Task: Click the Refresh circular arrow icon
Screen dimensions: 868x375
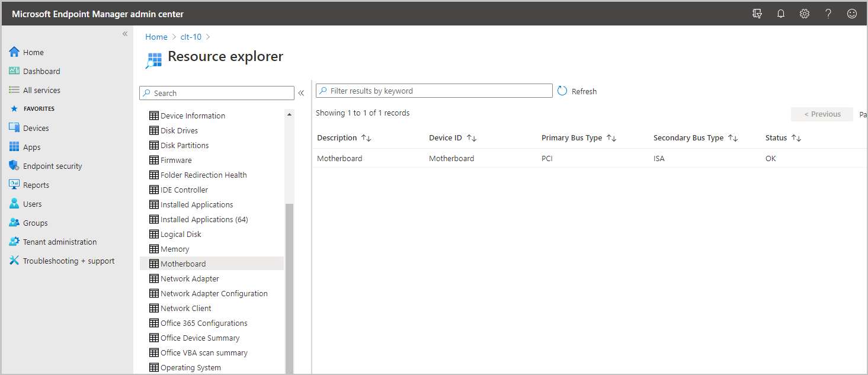Action: (563, 91)
